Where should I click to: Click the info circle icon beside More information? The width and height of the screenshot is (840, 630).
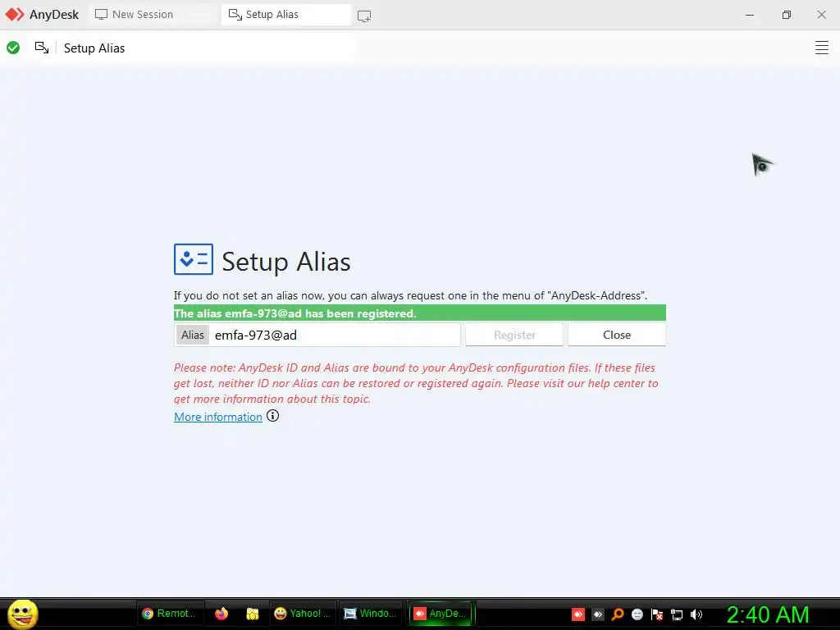click(272, 416)
